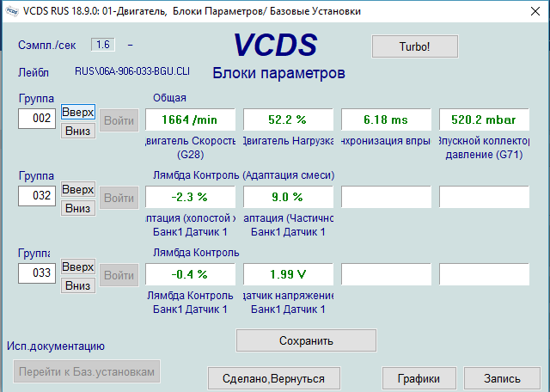Click Вверх next to group 002
550x392 pixels.
(x=78, y=112)
